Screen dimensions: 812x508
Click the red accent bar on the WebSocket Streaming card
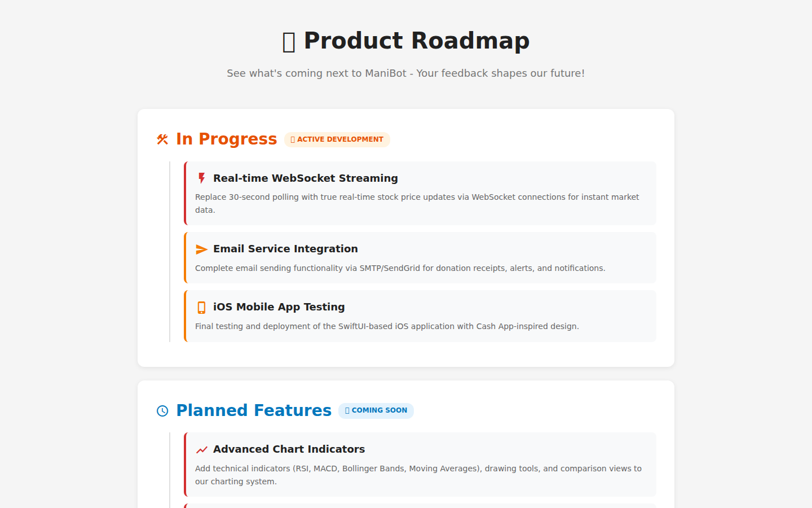(x=184, y=193)
